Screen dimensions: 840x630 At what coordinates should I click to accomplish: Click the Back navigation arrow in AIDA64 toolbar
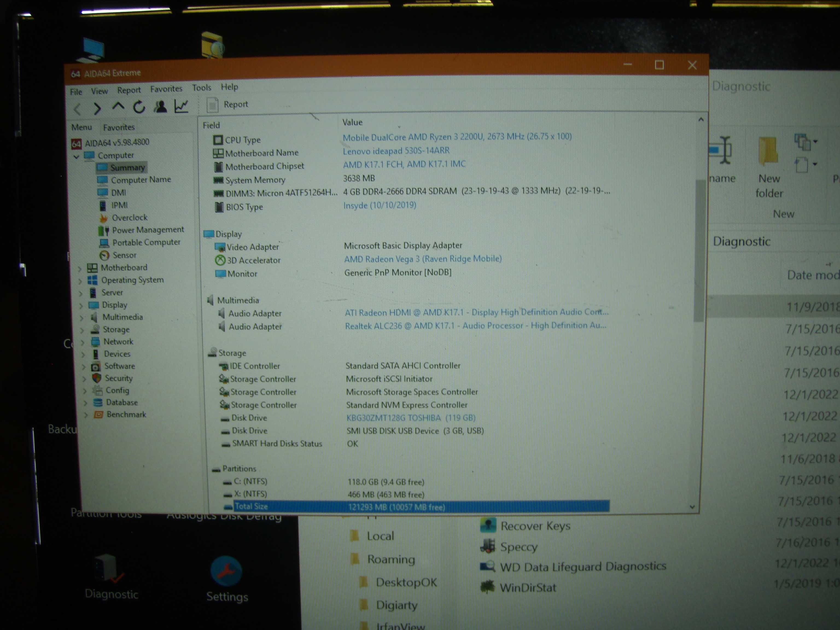tap(77, 109)
